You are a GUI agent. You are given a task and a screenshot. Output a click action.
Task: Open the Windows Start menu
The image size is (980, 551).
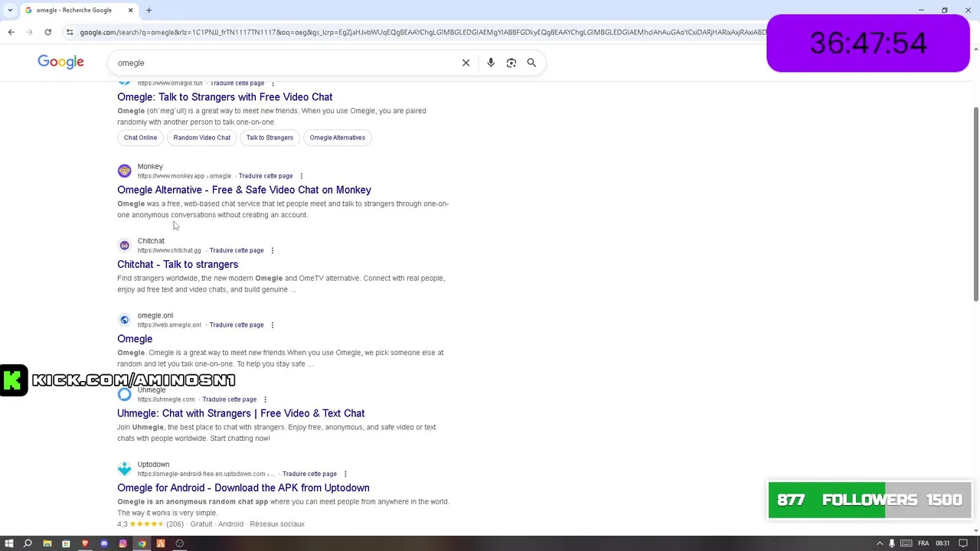(9, 543)
